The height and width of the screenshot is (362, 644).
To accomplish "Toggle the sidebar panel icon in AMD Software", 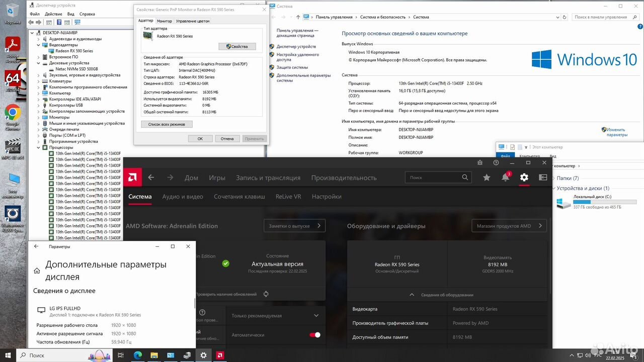I will [x=543, y=177].
